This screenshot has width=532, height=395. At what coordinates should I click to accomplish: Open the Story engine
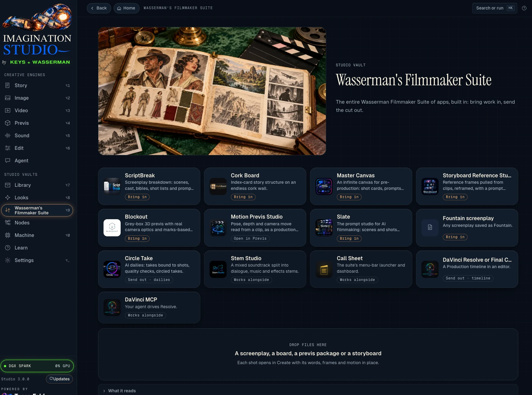(x=37, y=86)
